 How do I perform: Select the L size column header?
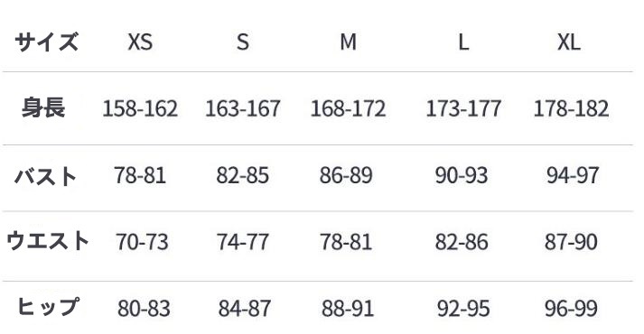pos(463,42)
